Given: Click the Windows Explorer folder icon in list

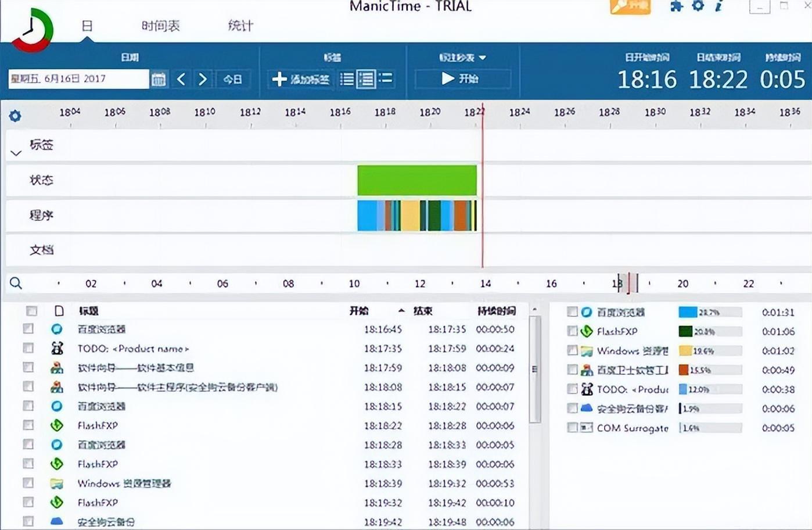Looking at the screenshot, I should click(x=57, y=483).
